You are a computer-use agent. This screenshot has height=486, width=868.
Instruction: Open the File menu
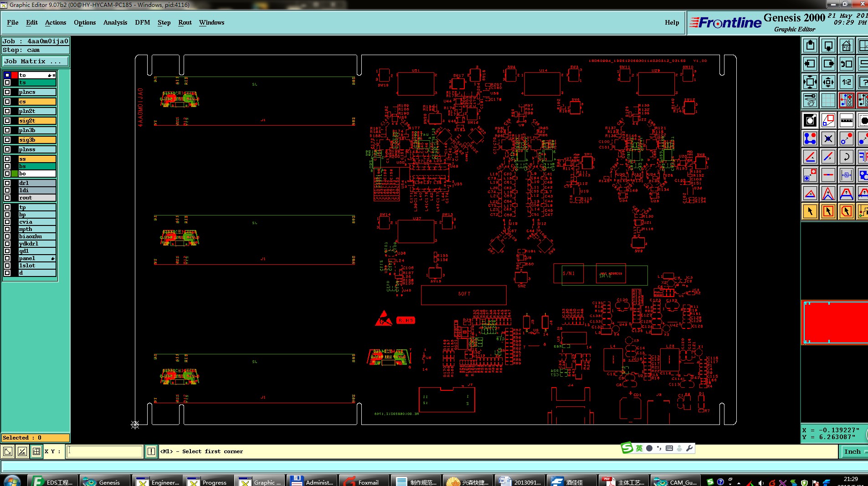[x=13, y=22]
